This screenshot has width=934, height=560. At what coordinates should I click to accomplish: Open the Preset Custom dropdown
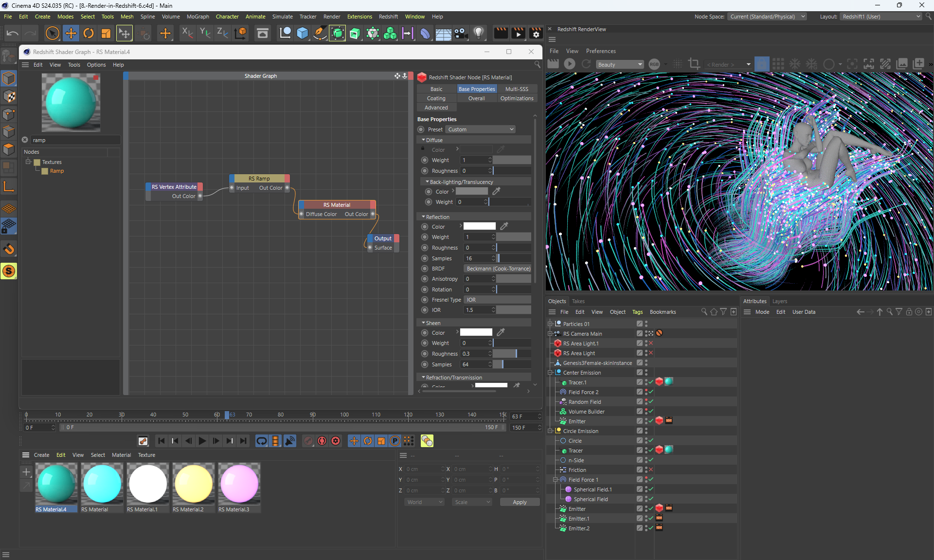[x=481, y=129]
